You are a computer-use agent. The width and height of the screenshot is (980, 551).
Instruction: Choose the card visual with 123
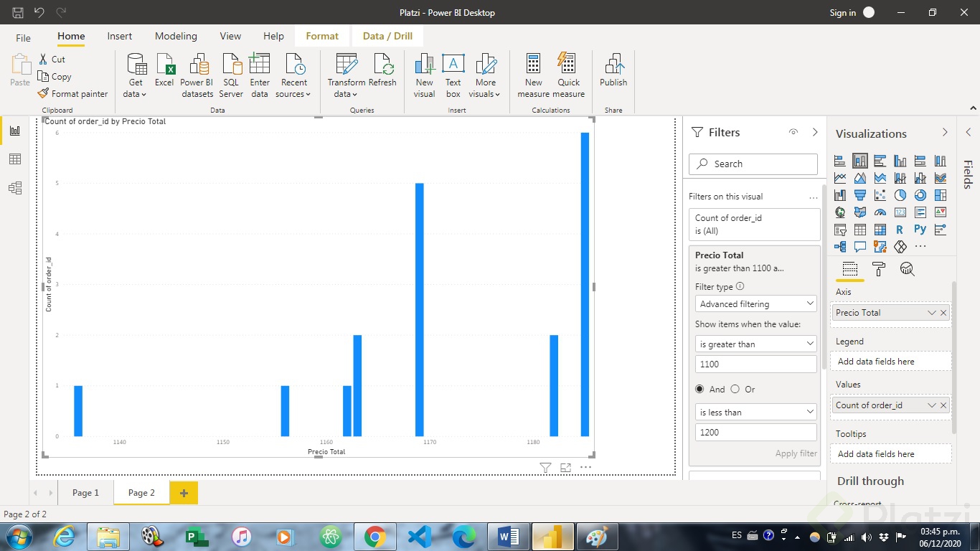pos(900,212)
